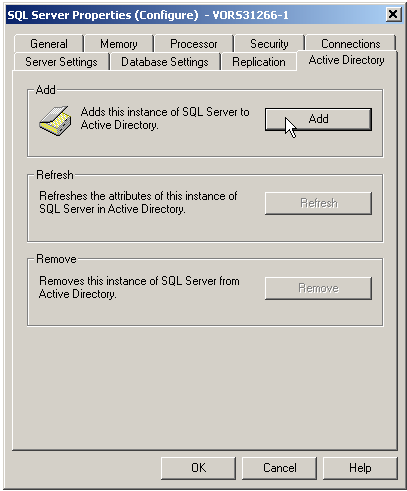Go to the Security tab
Screen dimensions: 407x491
pyautogui.click(x=269, y=44)
